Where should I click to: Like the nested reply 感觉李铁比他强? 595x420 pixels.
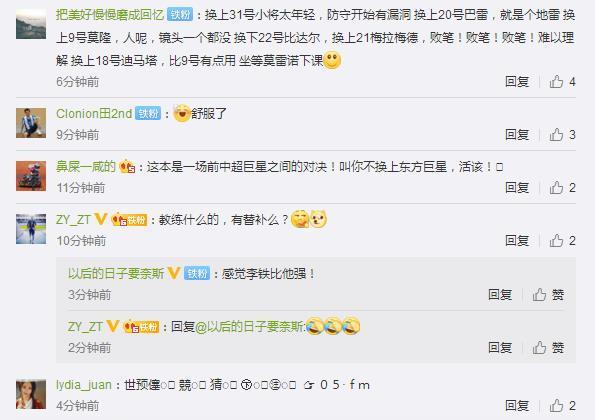point(548,295)
